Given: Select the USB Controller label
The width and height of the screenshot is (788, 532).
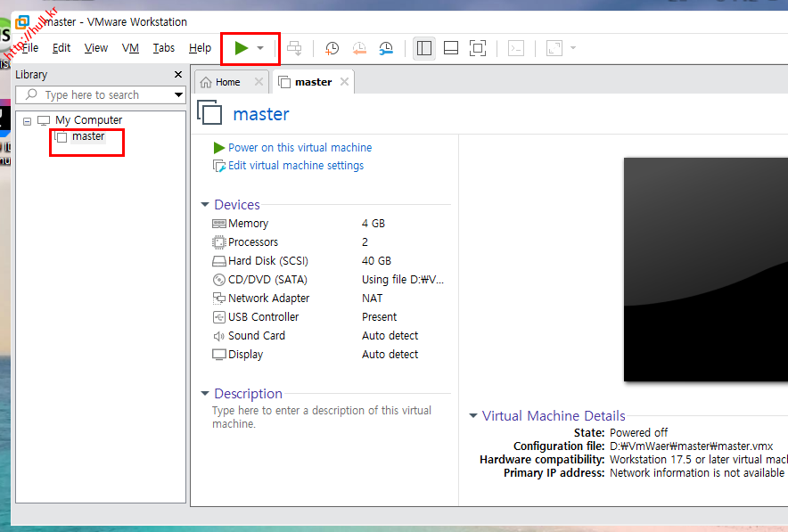Looking at the screenshot, I should click(x=263, y=317).
